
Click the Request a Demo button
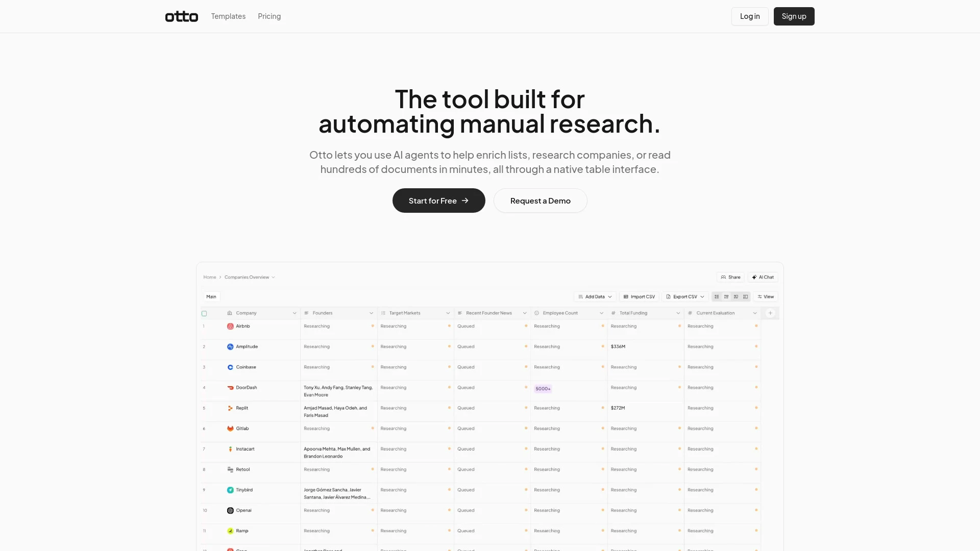point(540,201)
